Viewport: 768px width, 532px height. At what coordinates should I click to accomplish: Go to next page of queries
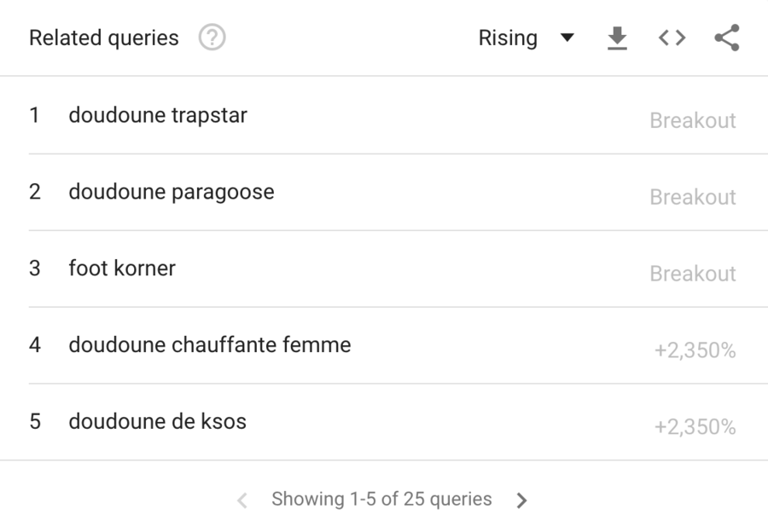pos(521,500)
